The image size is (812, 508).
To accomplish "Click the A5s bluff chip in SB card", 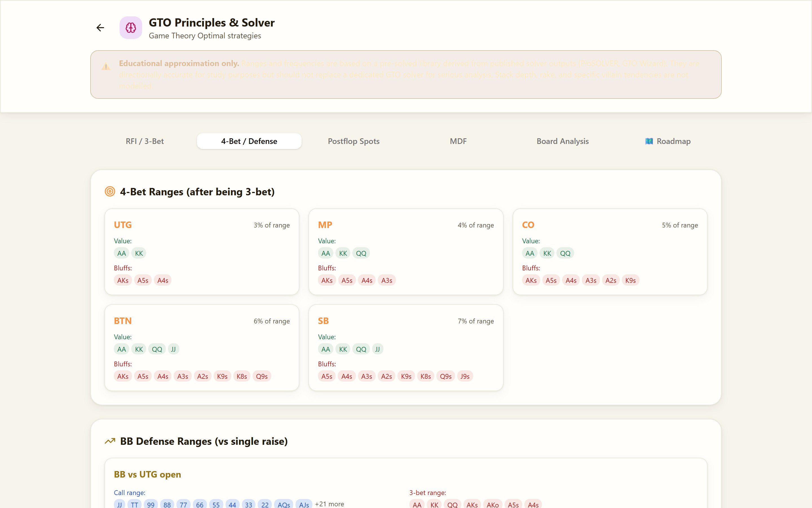I will tap(326, 376).
